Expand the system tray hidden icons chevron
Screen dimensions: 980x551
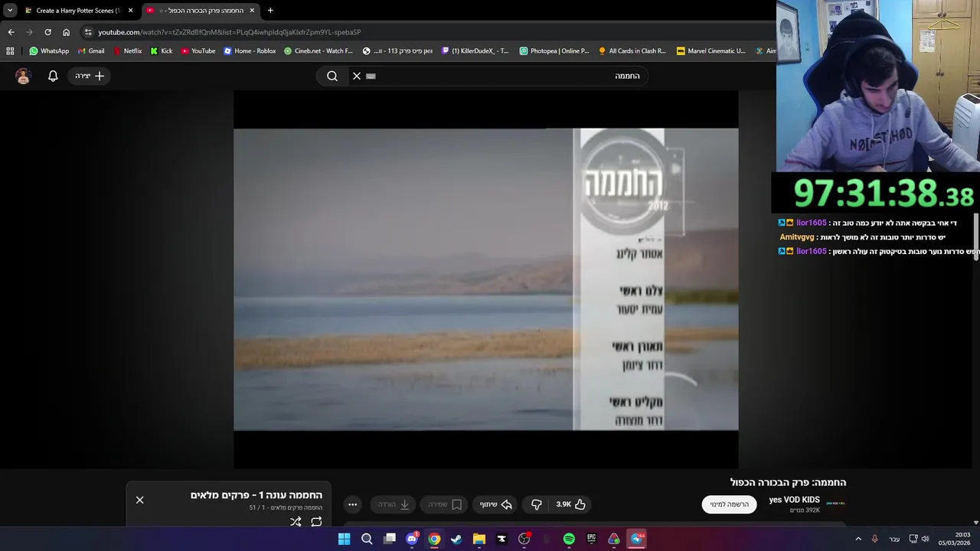point(857,539)
